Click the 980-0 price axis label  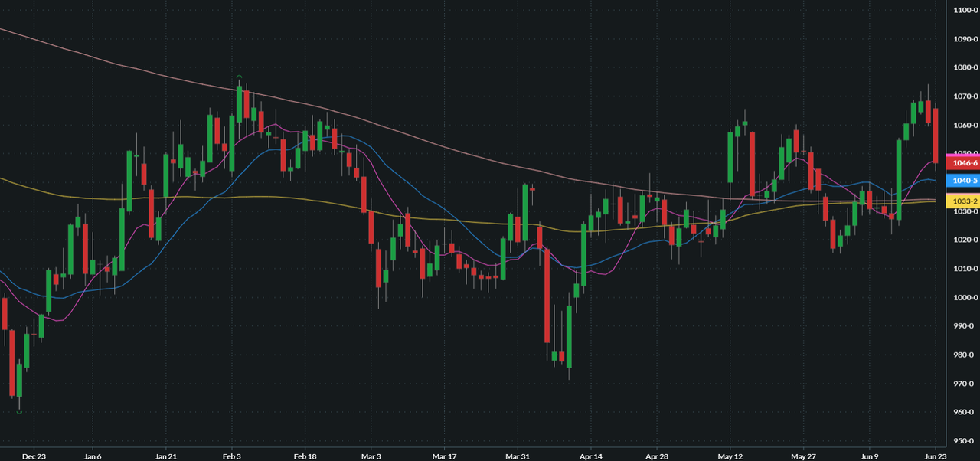[964, 355]
